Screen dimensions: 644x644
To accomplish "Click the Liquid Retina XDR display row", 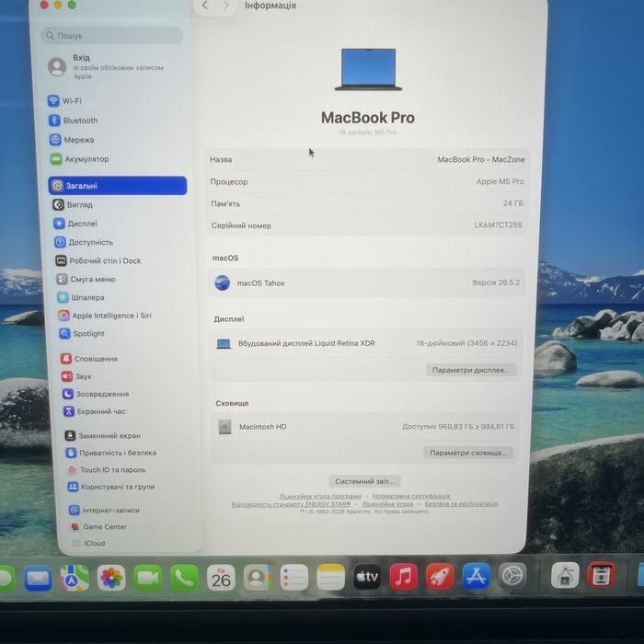I will tap(366, 343).
